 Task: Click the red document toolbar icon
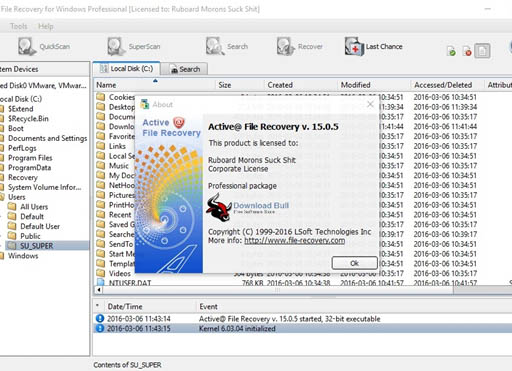pyautogui.click(x=467, y=51)
